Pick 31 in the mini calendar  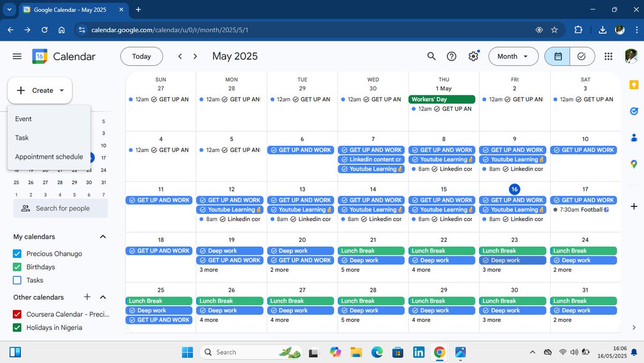coord(104,182)
